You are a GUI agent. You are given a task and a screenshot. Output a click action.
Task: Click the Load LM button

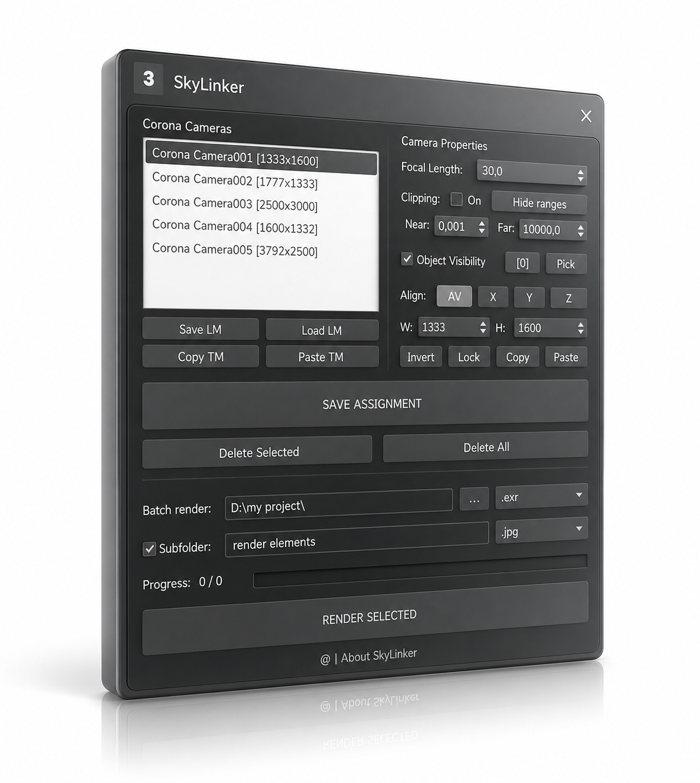coord(322,330)
